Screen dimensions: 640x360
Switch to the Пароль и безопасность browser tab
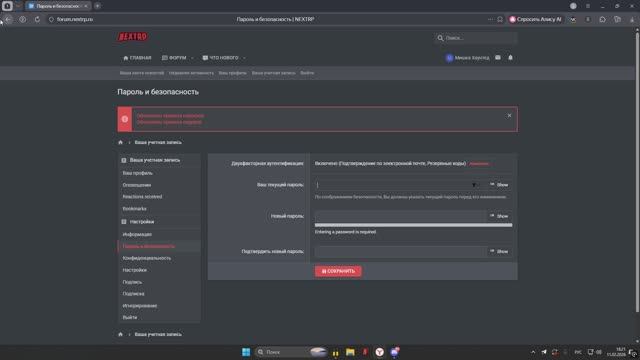tap(58, 6)
